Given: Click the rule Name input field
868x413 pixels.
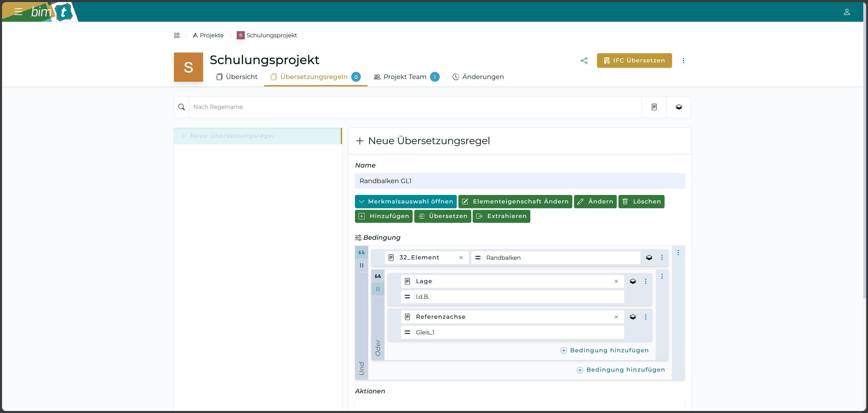Looking at the screenshot, I should [x=519, y=181].
